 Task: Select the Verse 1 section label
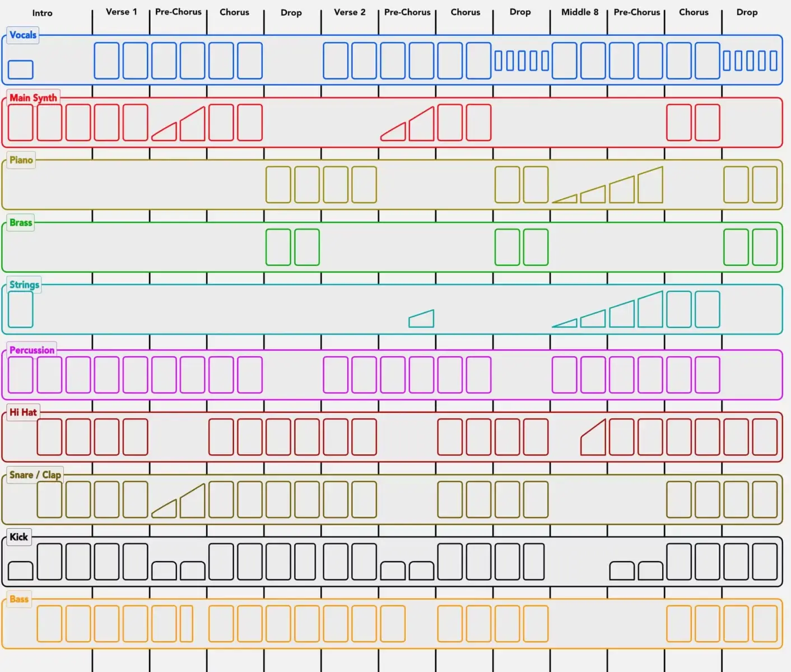tap(121, 12)
